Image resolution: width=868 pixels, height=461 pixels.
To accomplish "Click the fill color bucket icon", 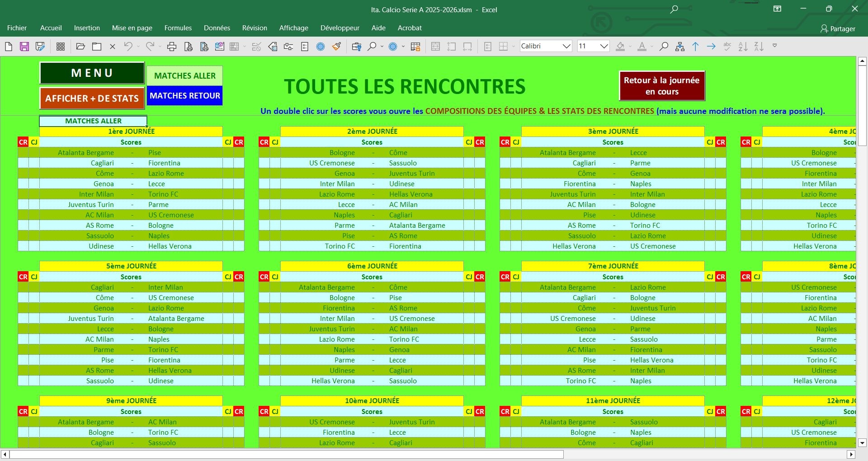I will point(620,46).
